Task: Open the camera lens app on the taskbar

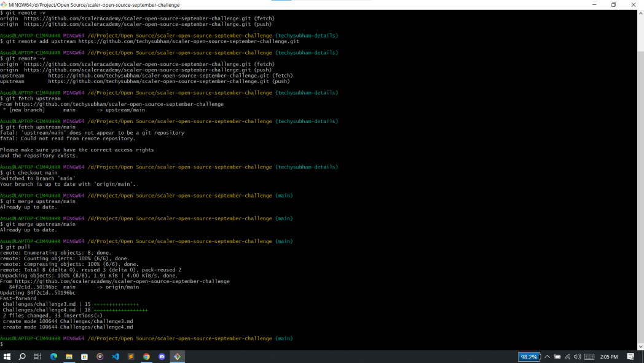Action: pyautogui.click(x=100, y=356)
